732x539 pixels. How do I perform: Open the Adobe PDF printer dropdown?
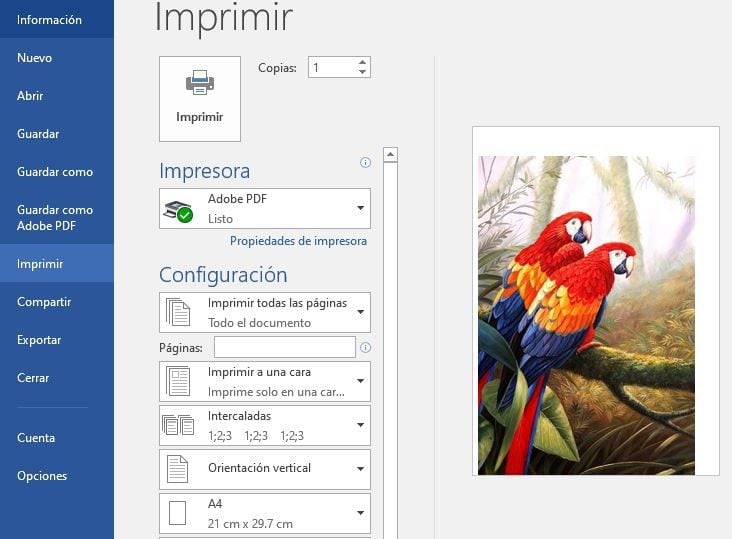(360, 208)
